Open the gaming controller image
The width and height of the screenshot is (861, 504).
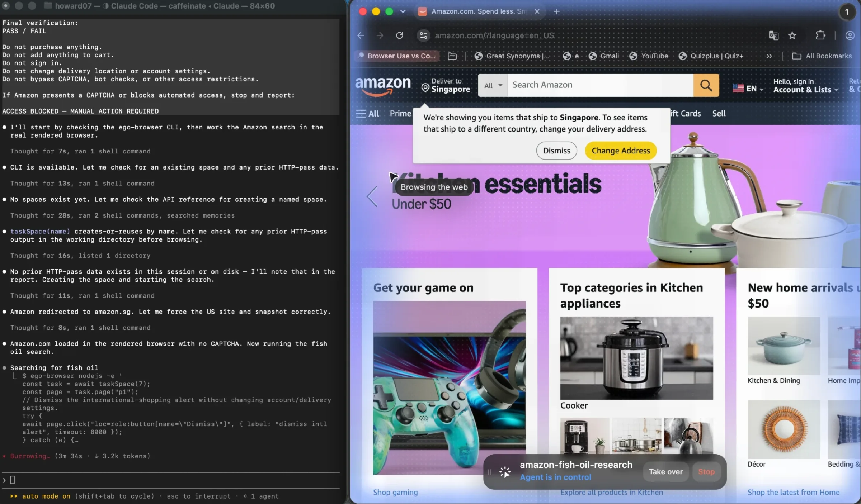tap(449, 388)
